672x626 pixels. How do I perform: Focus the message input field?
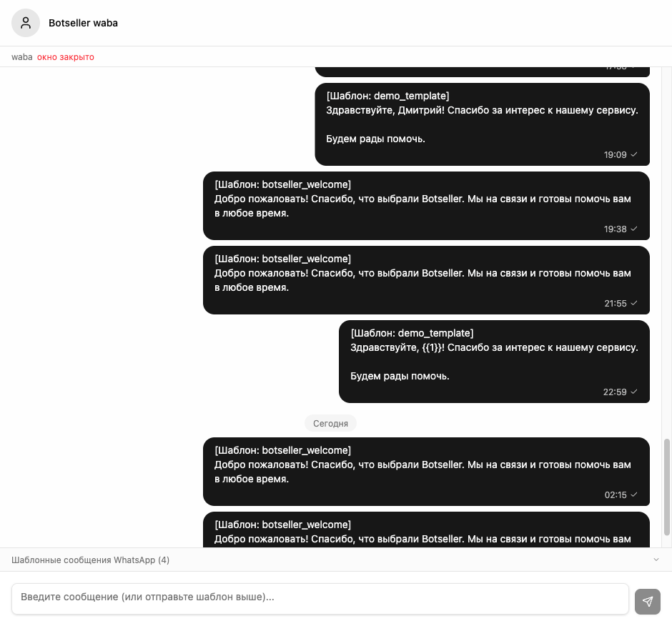(320, 599)
